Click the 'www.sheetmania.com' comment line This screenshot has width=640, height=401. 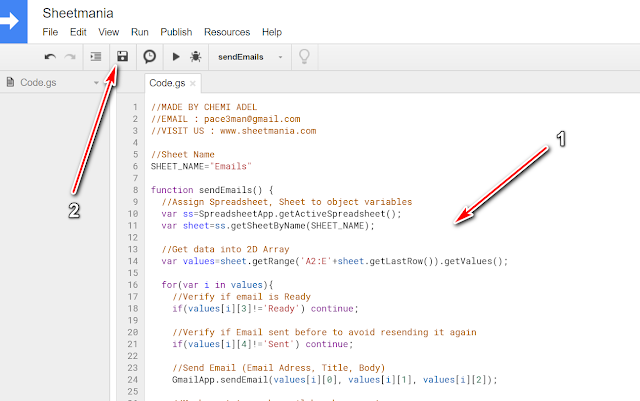[x=233, y=131]
